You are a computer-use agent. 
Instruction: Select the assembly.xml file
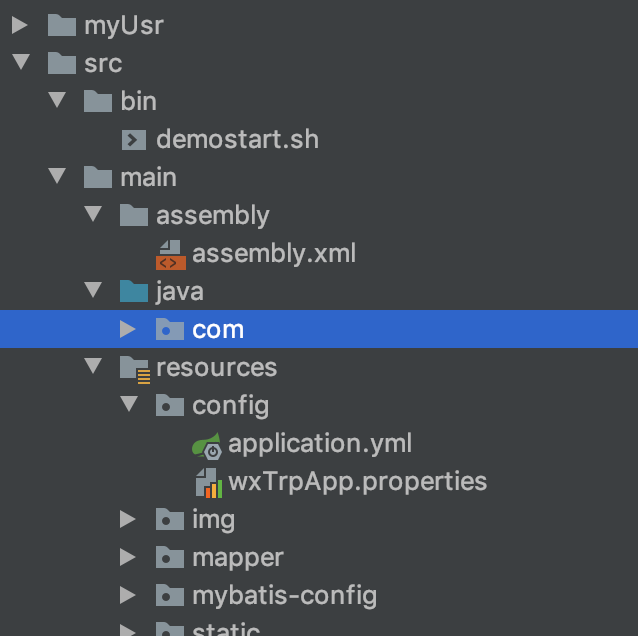[274, 253]
